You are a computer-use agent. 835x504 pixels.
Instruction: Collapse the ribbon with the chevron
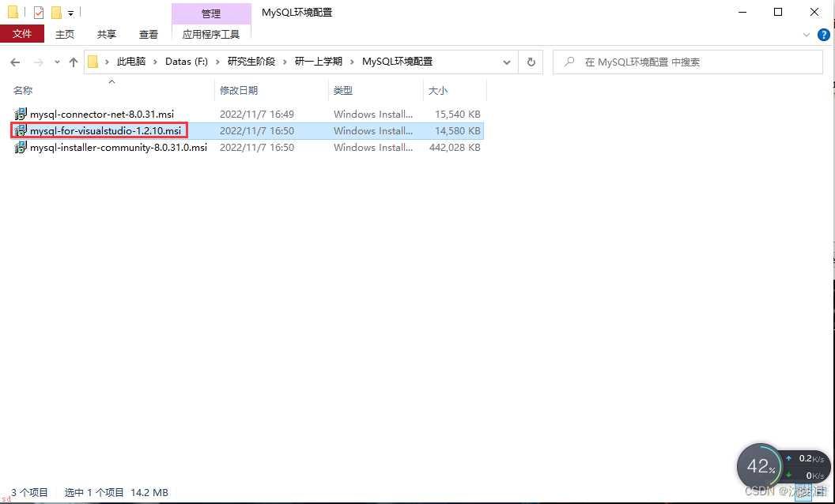807,35
